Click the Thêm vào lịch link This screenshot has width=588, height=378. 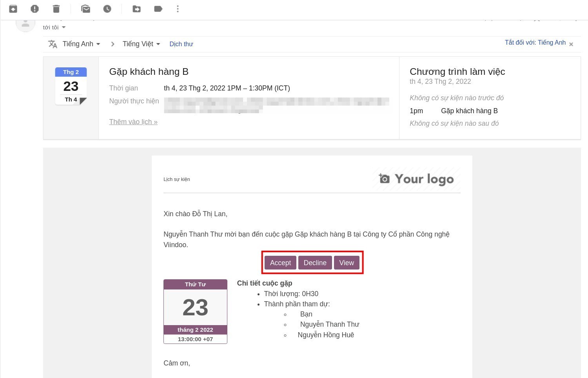point(133,122)
